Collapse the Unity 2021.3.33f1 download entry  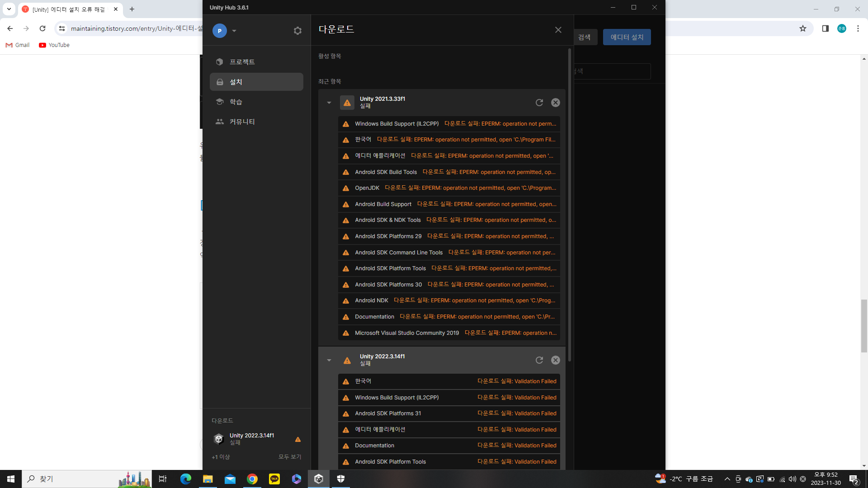click(x=329, y=103)
